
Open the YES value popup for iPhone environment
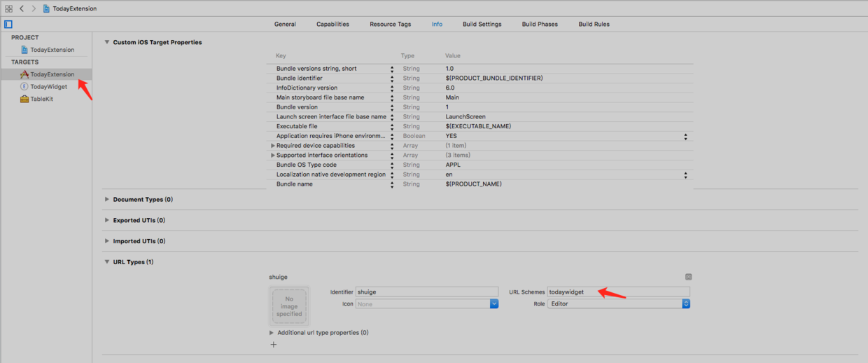pyautogui.click(x=685, y=137)
